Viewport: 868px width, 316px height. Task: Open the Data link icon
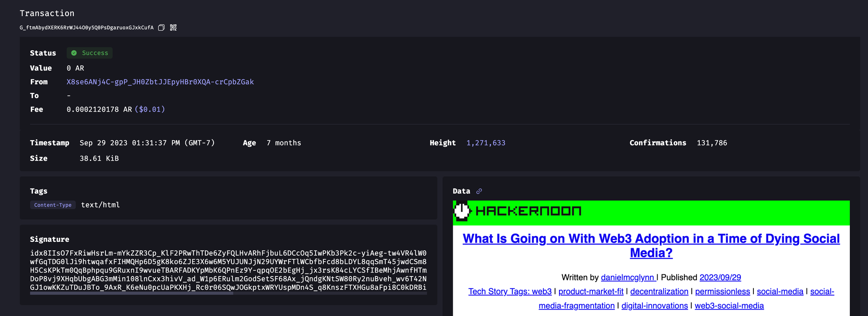coord(479,191)
